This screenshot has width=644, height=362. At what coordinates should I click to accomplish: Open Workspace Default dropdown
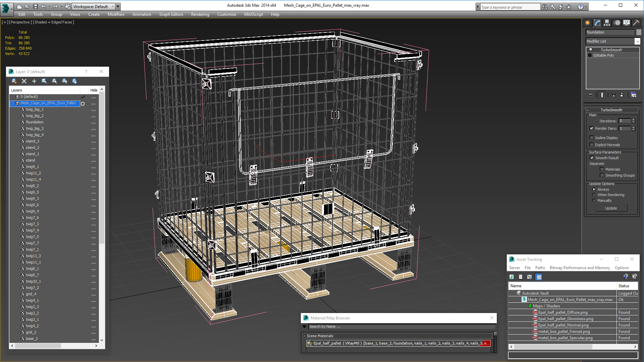pyautogui.click(x=94, y=6)
